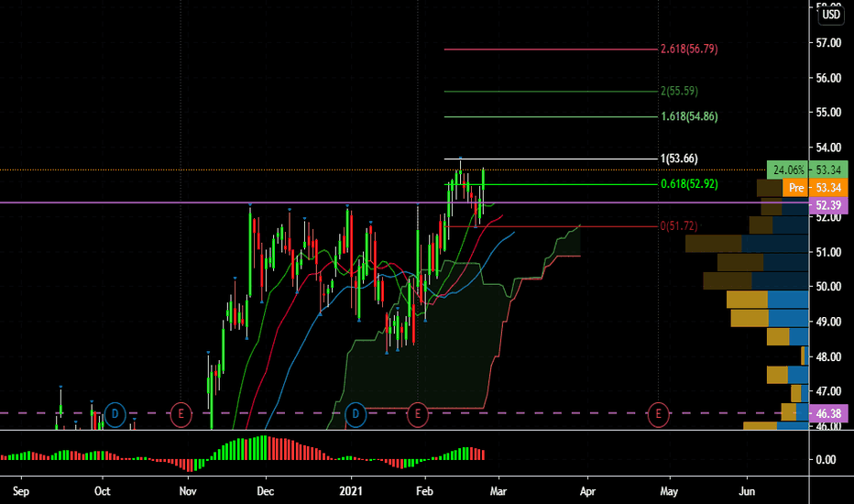The width and height of the screenshot is (854, 504).
Task: Click the dividend D marker near Oct
Action: pos(115,414)
